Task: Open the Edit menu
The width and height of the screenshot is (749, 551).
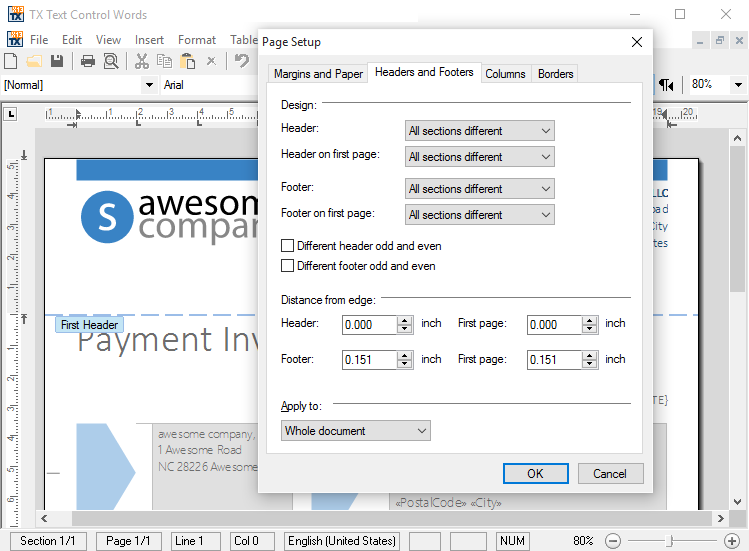Action: [x=72, y=40]
